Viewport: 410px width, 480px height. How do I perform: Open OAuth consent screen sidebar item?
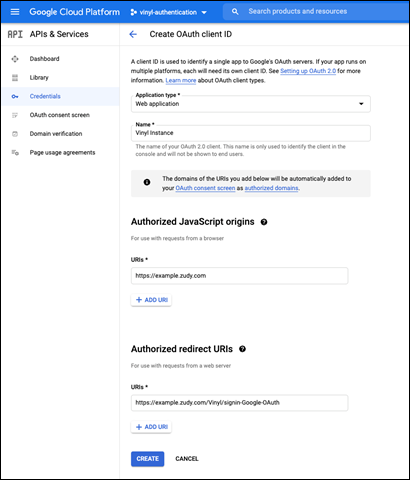click(60, 115)
